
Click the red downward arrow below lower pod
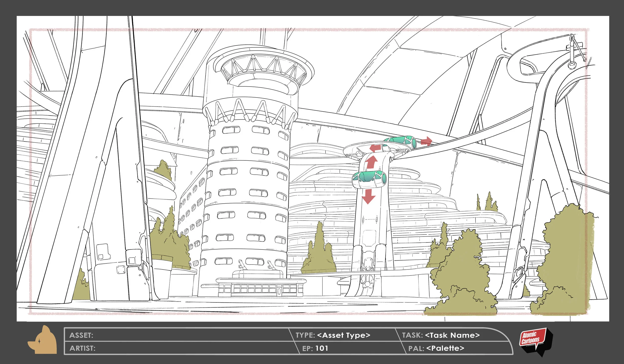[368, 196]
